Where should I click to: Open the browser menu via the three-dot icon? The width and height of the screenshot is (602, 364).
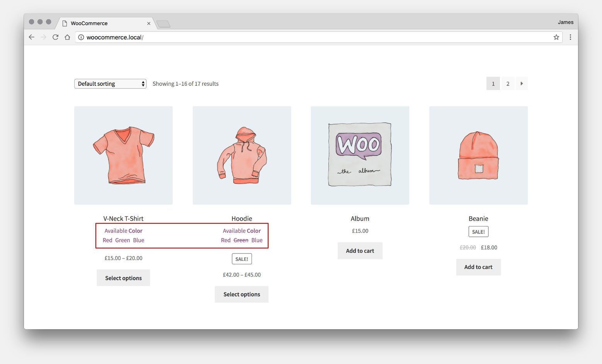click(570, 37)
